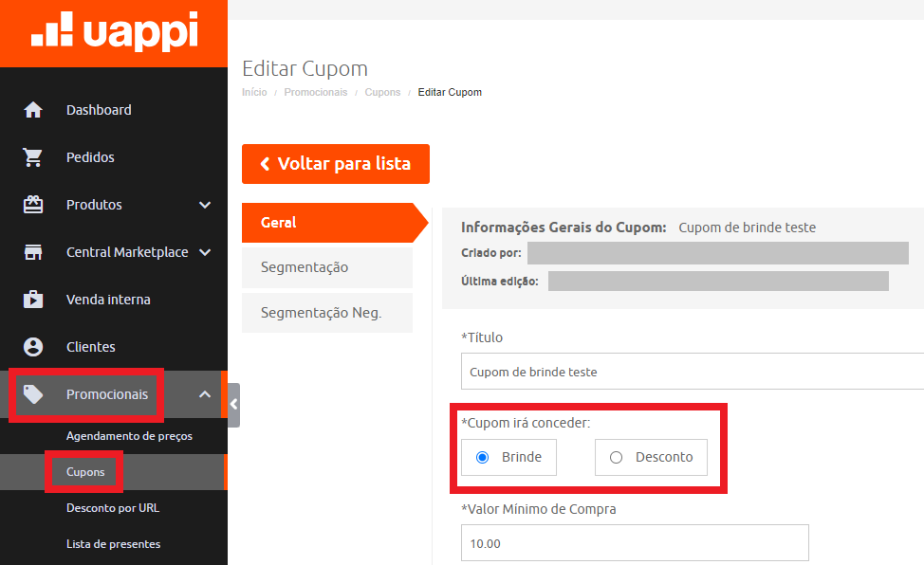Click the Central Marketplace store icon

[x=33, y=252]
